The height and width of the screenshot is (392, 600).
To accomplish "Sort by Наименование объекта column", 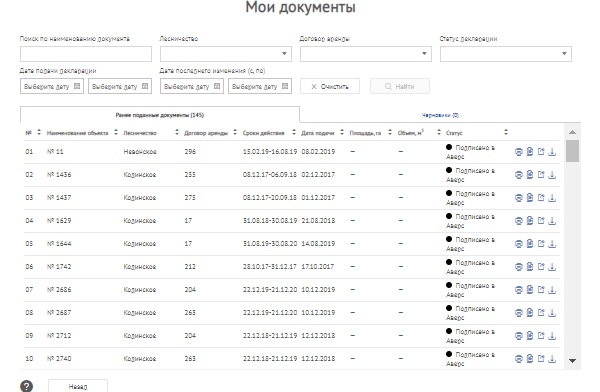I will coord(116,132).
